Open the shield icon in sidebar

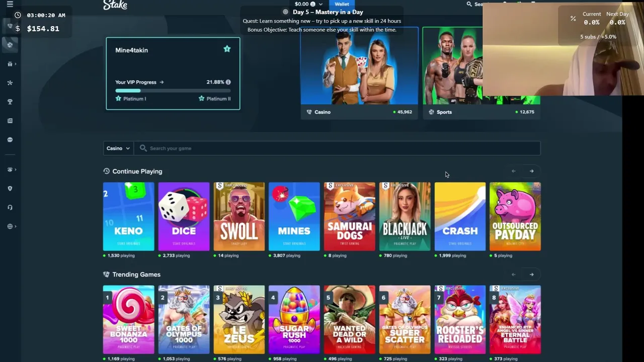(x=10, y=189)
